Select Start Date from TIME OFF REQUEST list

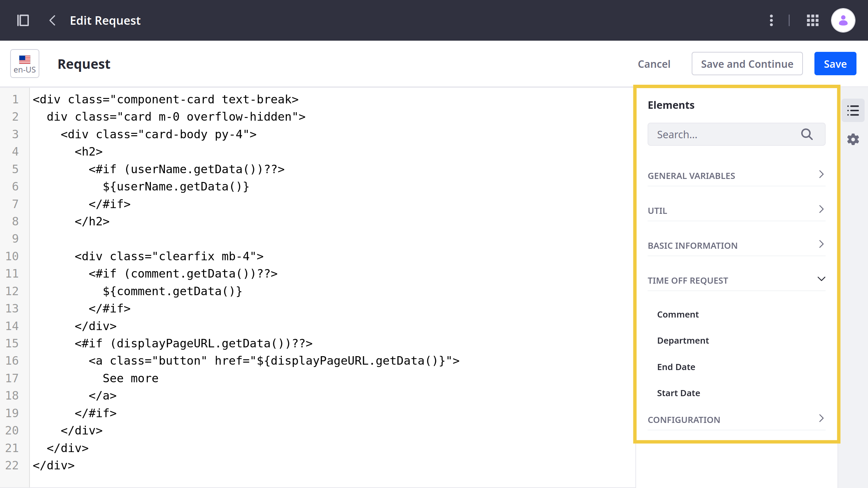(678, 393)
